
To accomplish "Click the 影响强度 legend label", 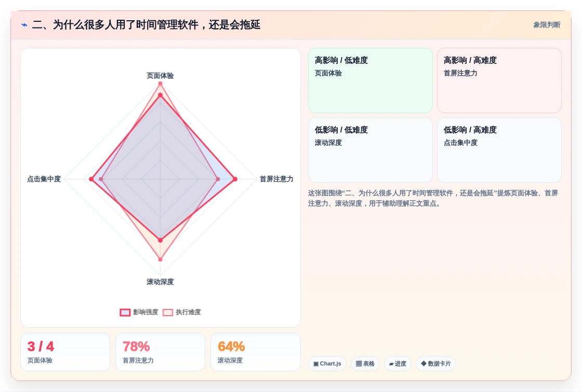I will point(145,312).
